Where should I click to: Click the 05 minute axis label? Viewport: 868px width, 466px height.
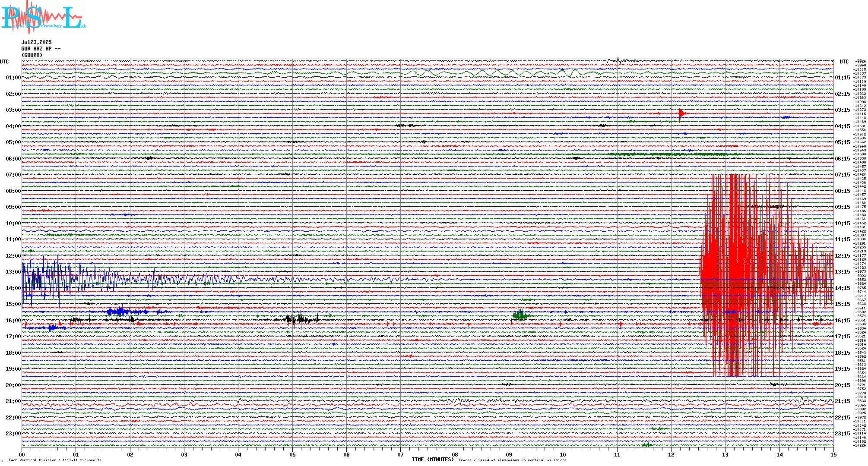point(293,454)
